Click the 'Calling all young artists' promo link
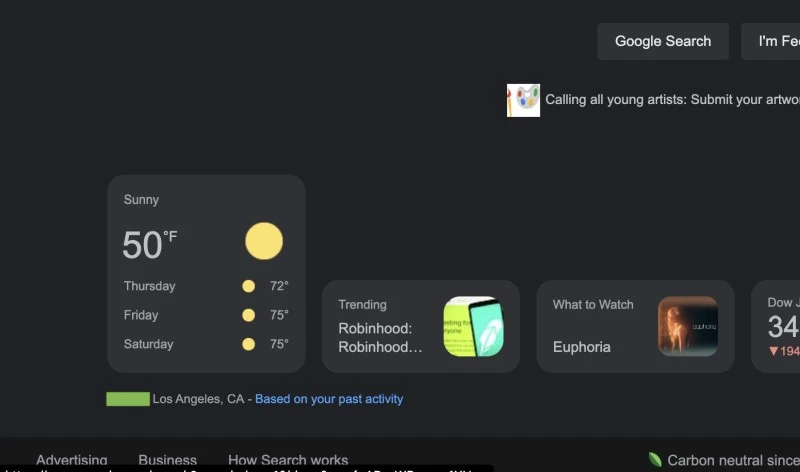Screen dimensions: 800x472 [x=672, y=100]
